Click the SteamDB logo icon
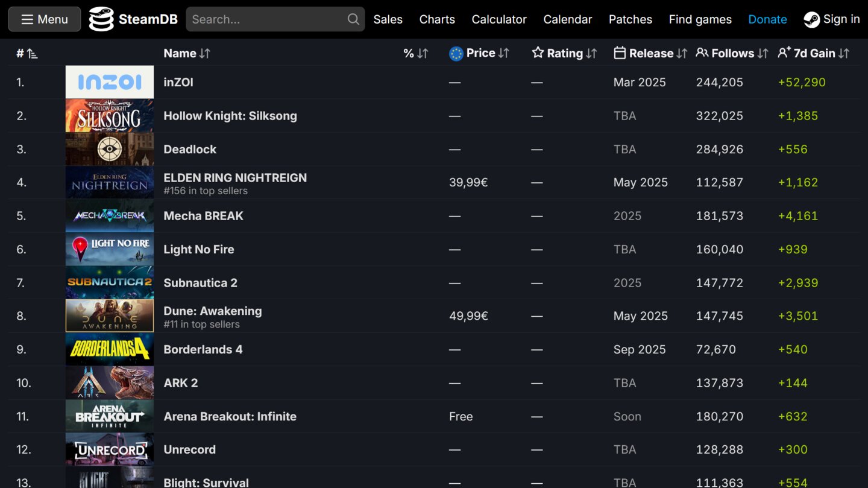The image size is (868, 488). (101, 19)
